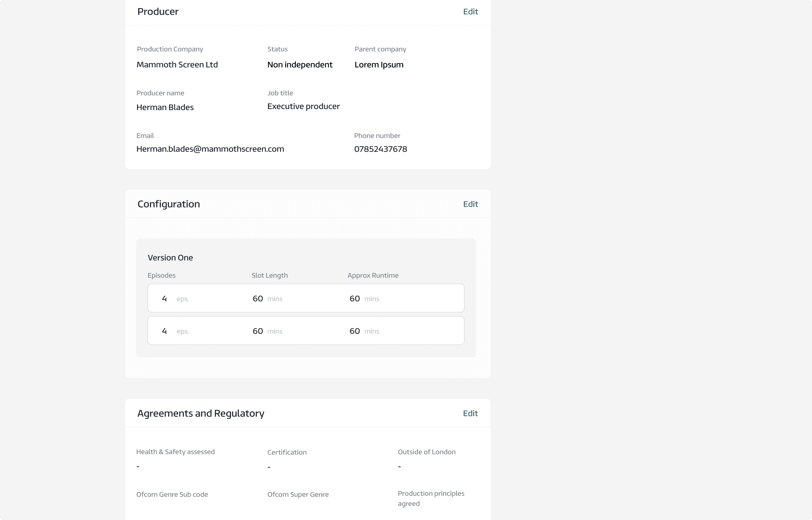Click producer name Herman Blades
The width and height of the screenshot is (812, 520).
tap(165, 107)
